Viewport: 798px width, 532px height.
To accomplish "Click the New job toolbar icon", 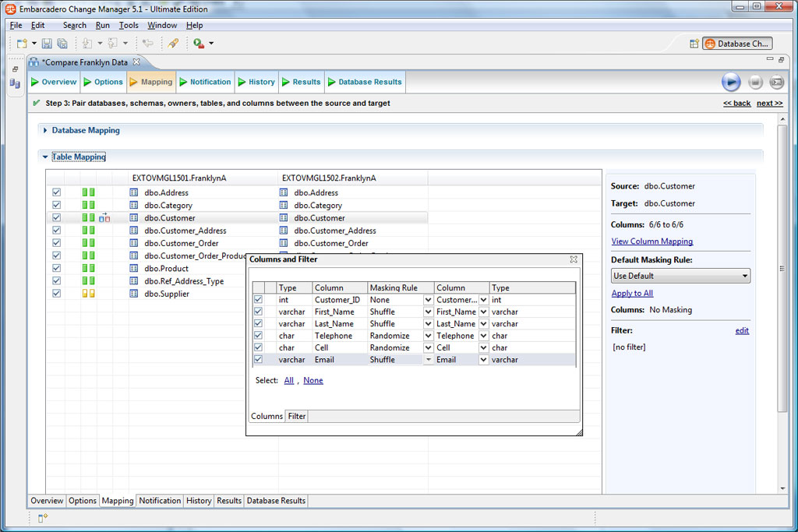I will coord(21,44).
